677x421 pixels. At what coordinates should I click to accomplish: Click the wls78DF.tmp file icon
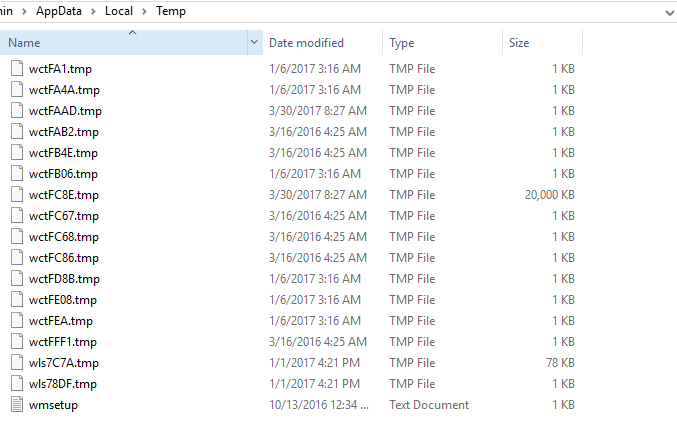(x=17, y=383)
